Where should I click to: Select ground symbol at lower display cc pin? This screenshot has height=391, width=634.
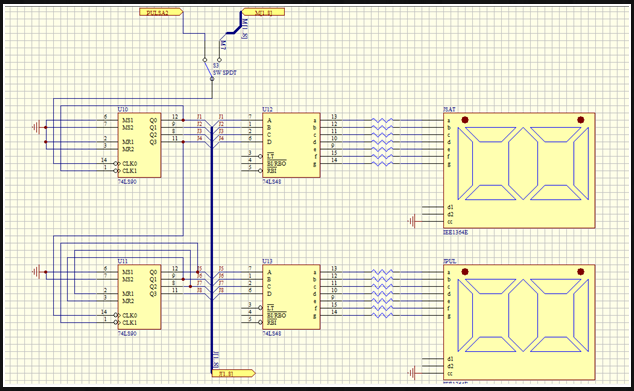coord(412,373)
